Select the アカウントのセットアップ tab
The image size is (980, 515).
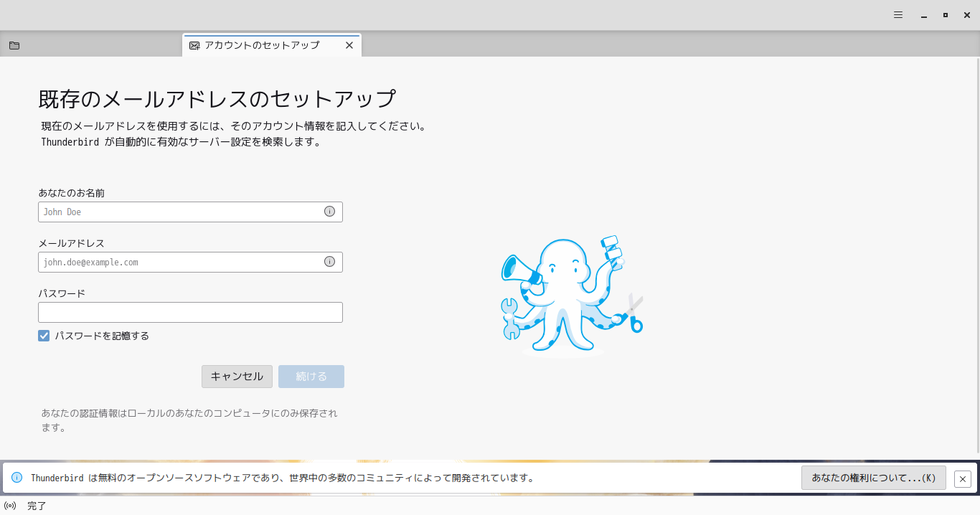tap(272, 45)
